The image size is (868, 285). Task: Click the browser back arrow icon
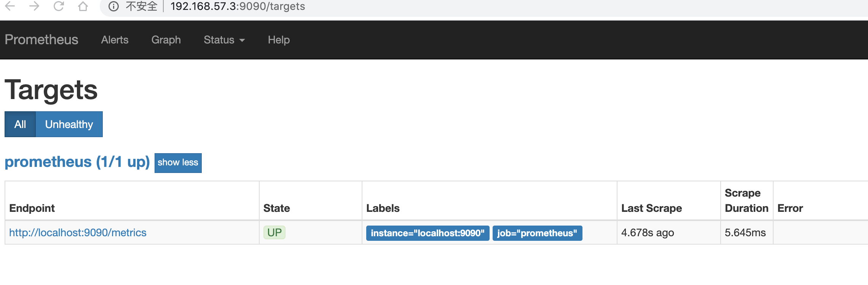10,6
